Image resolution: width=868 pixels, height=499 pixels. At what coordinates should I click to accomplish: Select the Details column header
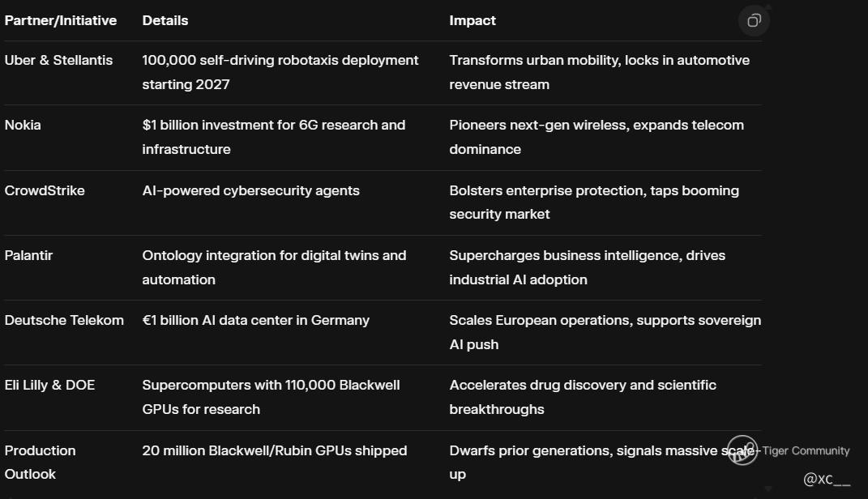[165, 21]
